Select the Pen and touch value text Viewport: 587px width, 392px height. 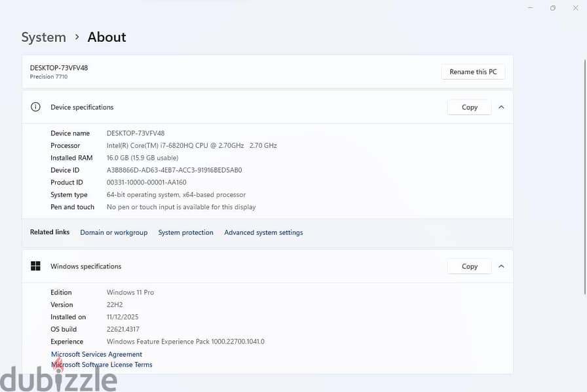181,207
